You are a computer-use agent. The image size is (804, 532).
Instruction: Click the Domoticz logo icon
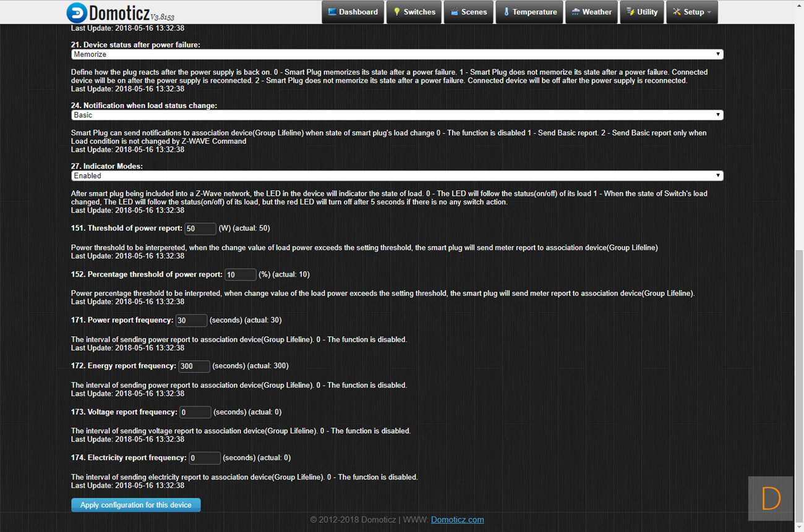tap(77, 12)
